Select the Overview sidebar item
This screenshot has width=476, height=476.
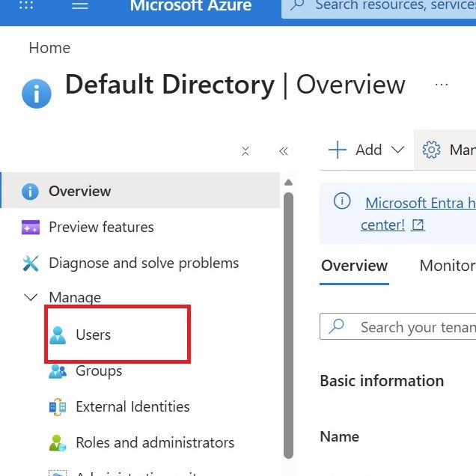pyautogui.click(x=79, y=192)
